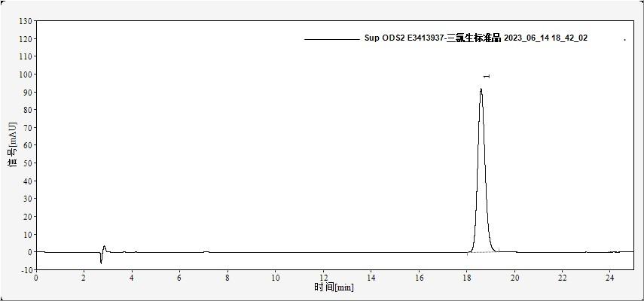Click the y-axis title 信号[mAU]
This screenshot has height=301, width=644.
click(x=11, y=145)
